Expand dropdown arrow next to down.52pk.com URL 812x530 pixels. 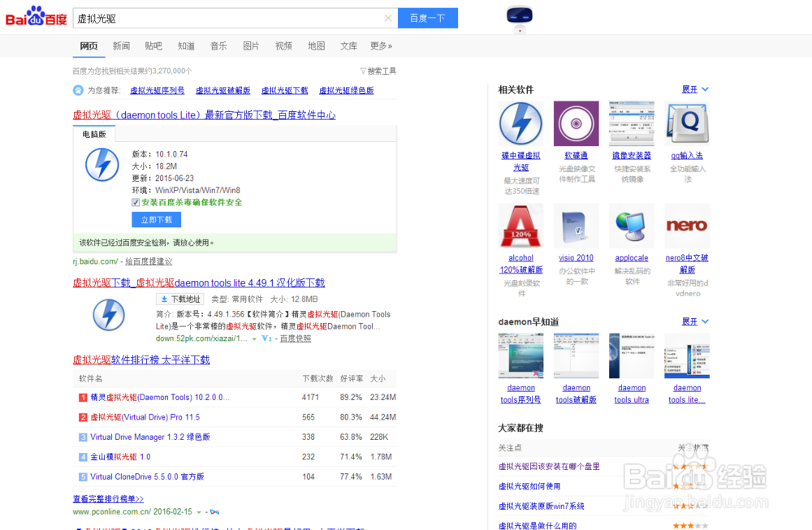click(x=254, y=339)
